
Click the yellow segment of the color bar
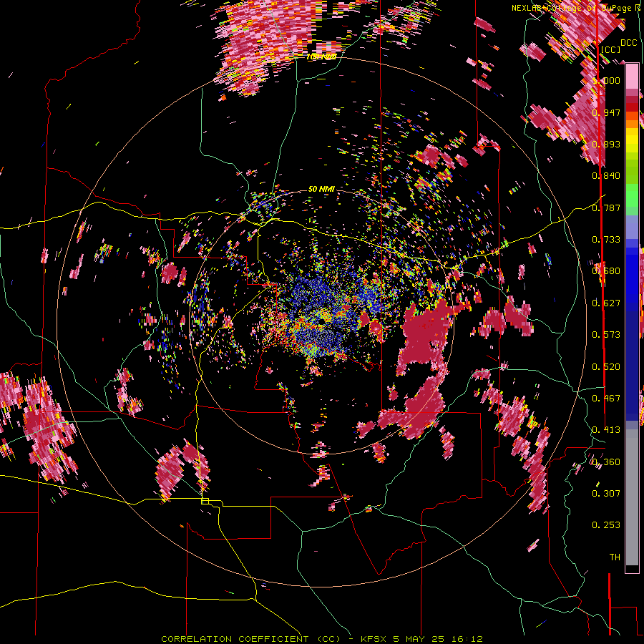pyautogui.click(x=632, y=140)
